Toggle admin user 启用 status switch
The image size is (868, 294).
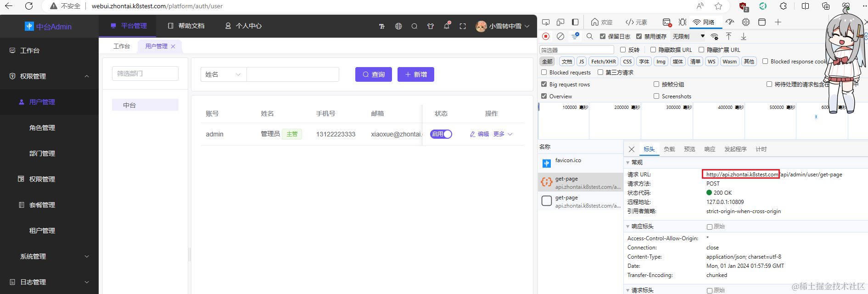pos(441,134)
